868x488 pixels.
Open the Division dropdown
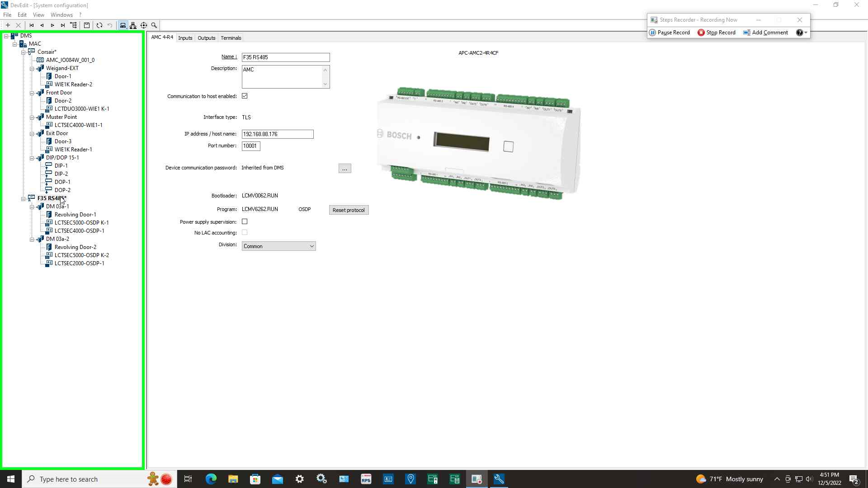point(278,246)
